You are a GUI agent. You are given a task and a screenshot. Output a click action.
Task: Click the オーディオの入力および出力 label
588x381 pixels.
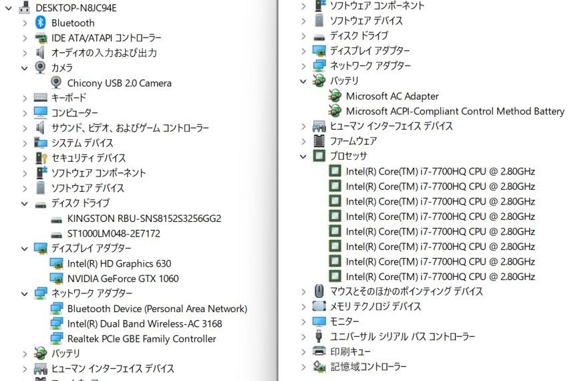click(104, 53)
